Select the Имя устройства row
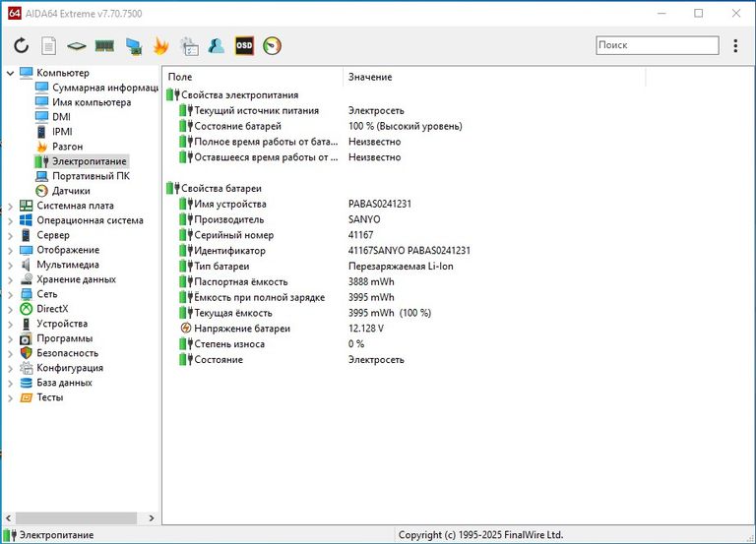The height and width of the screenshot is (544, 756). pos(295,204)
